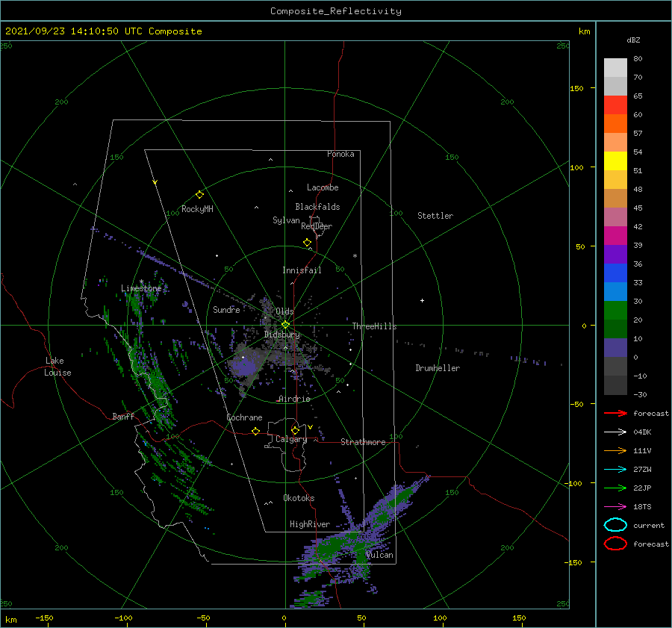Click the orange 111V arrow legend icon
The width and height of the screenshot is (672, 628).
tap(615, 450)
